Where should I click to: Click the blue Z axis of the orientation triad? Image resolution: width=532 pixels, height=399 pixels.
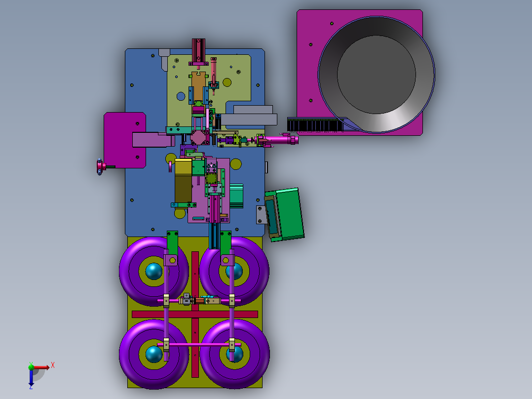click(31, 377)
